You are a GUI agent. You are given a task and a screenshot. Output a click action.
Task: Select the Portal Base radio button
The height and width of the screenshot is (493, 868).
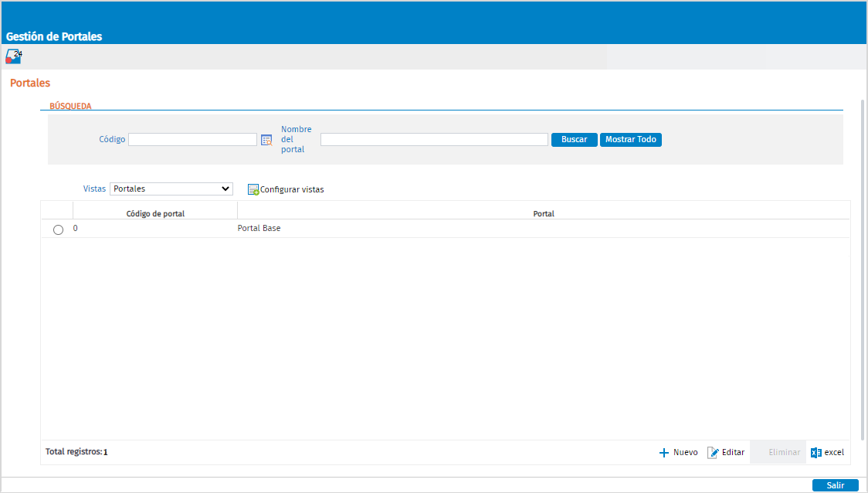click(x=58, y=229)
